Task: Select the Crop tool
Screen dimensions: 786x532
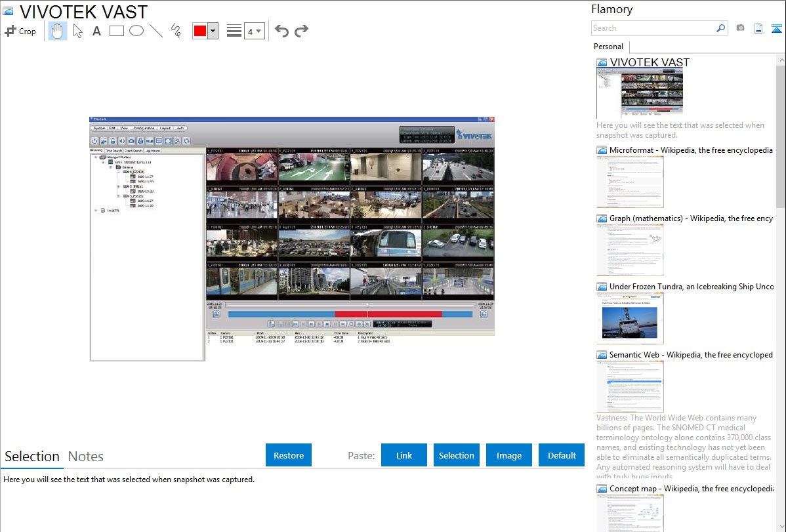Action: point(20,31)
